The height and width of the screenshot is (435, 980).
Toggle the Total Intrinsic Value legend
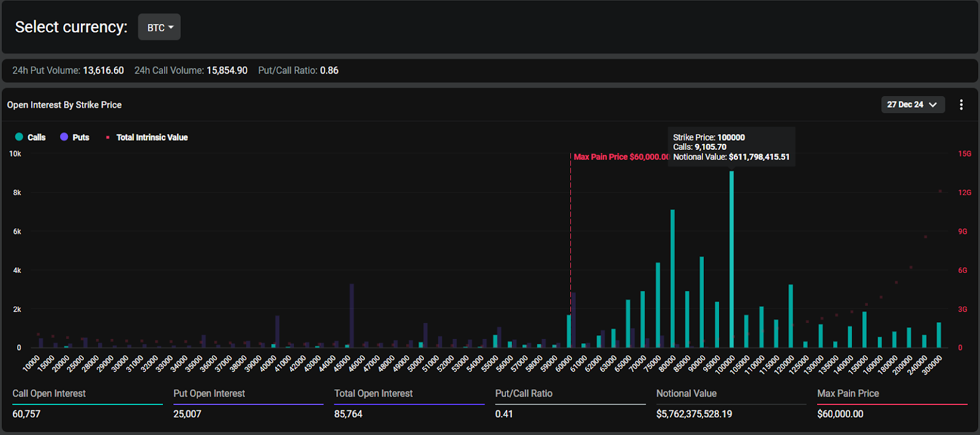[147, 137]
